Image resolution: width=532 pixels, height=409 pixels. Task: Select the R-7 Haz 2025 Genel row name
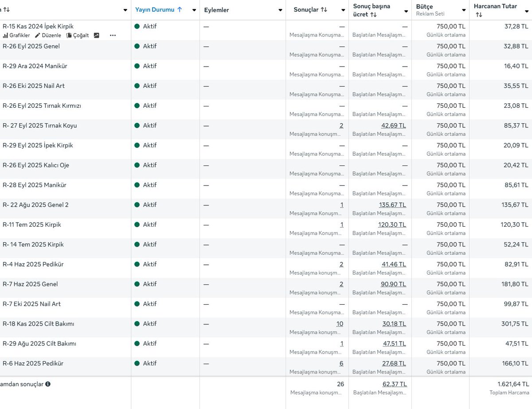coord(30,284)
